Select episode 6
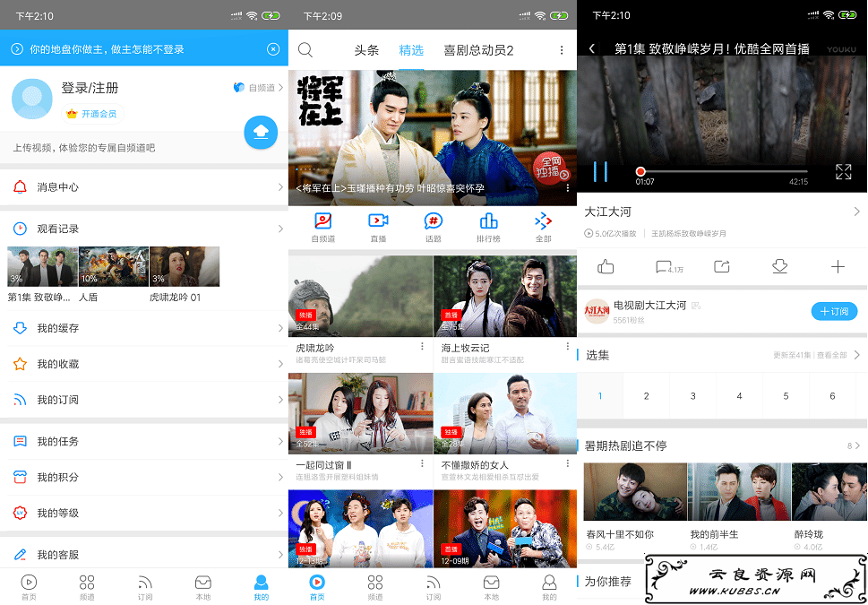The image size is (868, 605). point(832,395)
